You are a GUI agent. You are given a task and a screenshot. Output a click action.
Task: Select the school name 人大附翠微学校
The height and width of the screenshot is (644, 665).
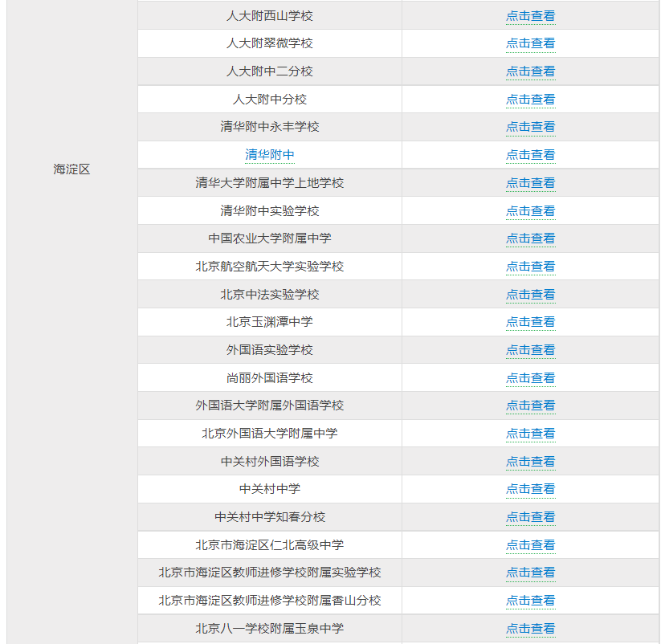(x=270, y=43)
